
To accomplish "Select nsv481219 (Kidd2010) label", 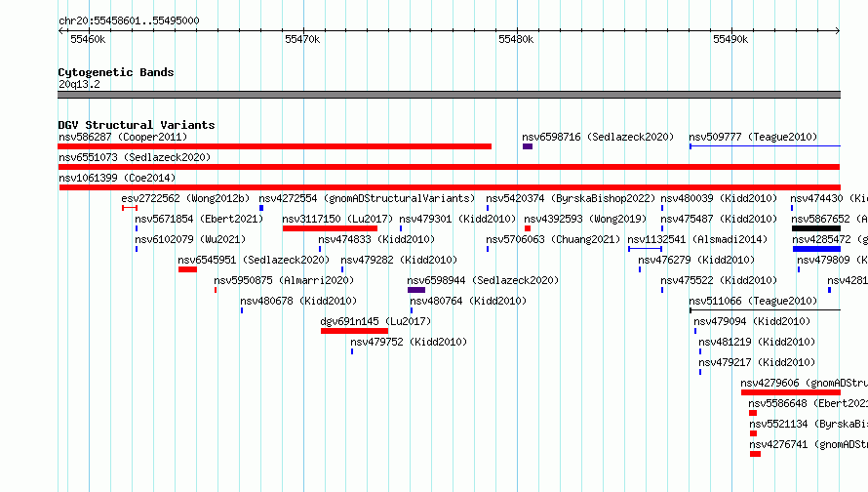I will (x=757, y=342).
